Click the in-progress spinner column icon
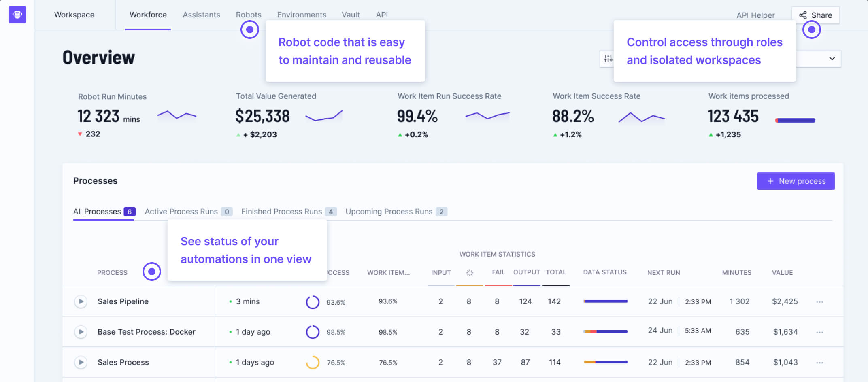The width and height of the screenshot is (868, 382). pos(470,273)
